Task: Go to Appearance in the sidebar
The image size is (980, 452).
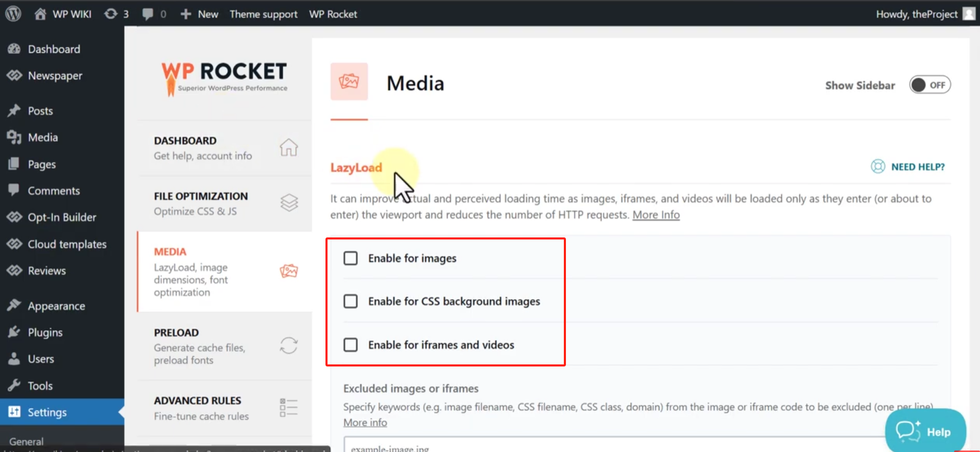Action: (56, 306)
